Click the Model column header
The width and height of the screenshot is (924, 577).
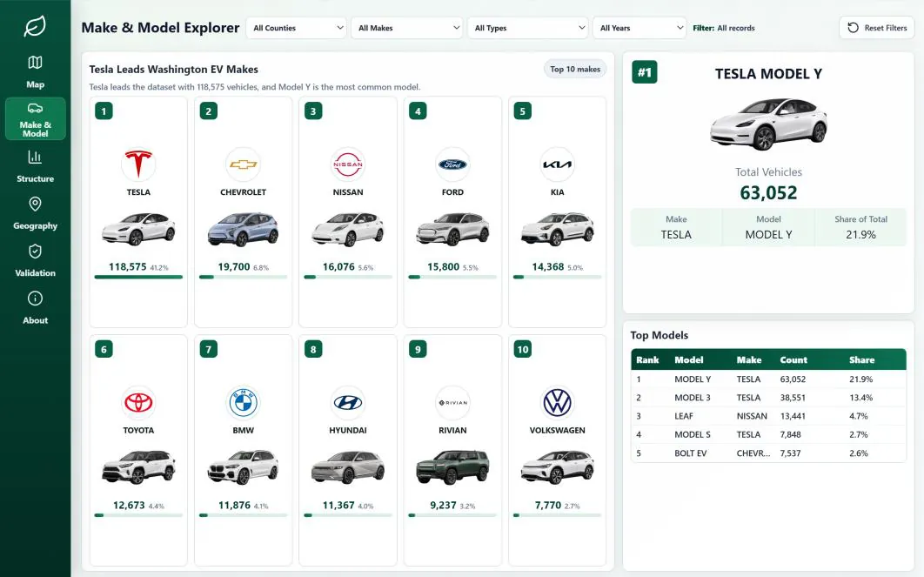pyautogui.click(x=688, y=359)
